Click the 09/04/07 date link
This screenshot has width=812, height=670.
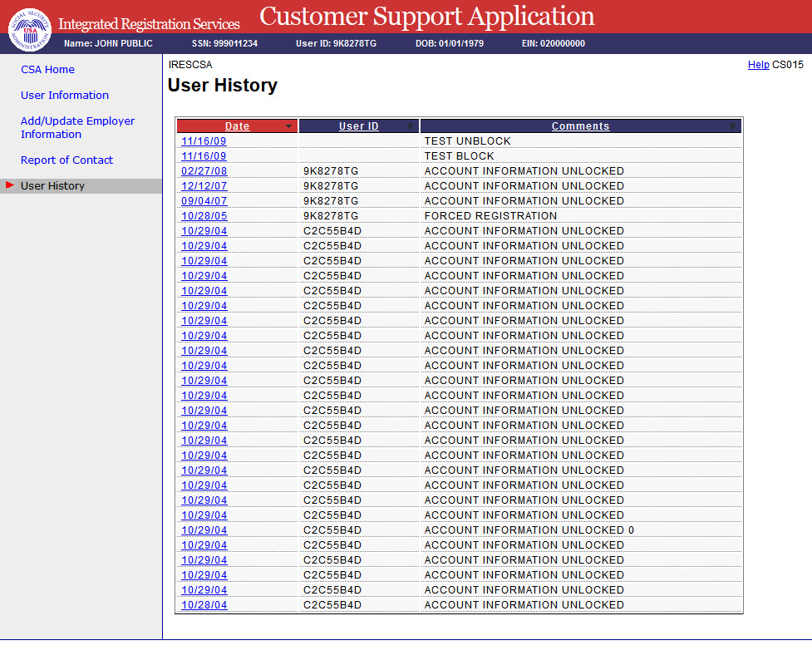(204, 201)
